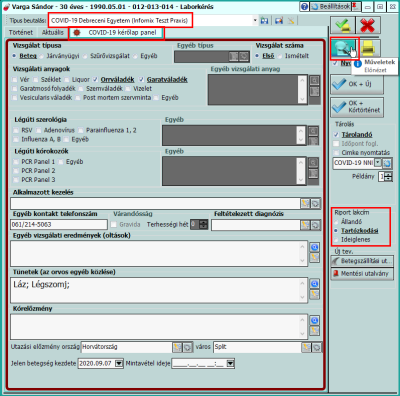Viewport: 400px width, 396px height.
Task: Click refresh icon next to COVID-19 NNK combo
Action: click(x=387, y=163)
